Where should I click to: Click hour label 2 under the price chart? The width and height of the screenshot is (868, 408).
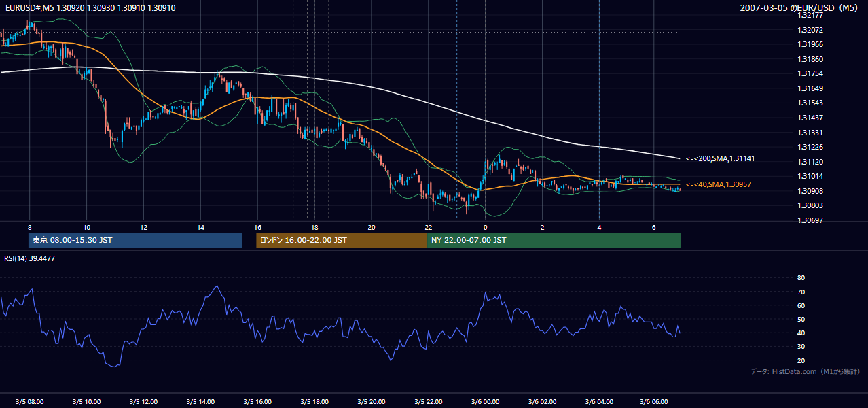point(542,227)
